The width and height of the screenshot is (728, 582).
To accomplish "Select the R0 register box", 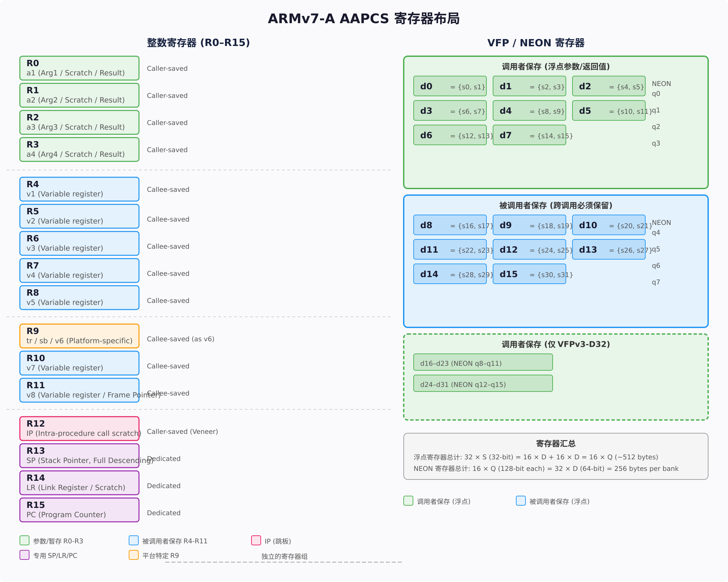I will [79, 68].
